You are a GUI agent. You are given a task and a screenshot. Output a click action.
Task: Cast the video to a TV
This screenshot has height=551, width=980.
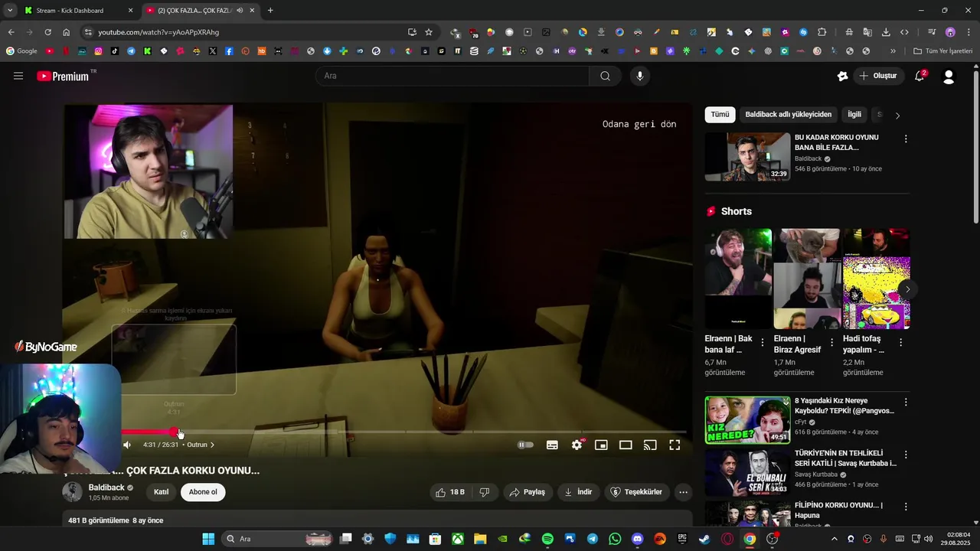coord(650,445)
